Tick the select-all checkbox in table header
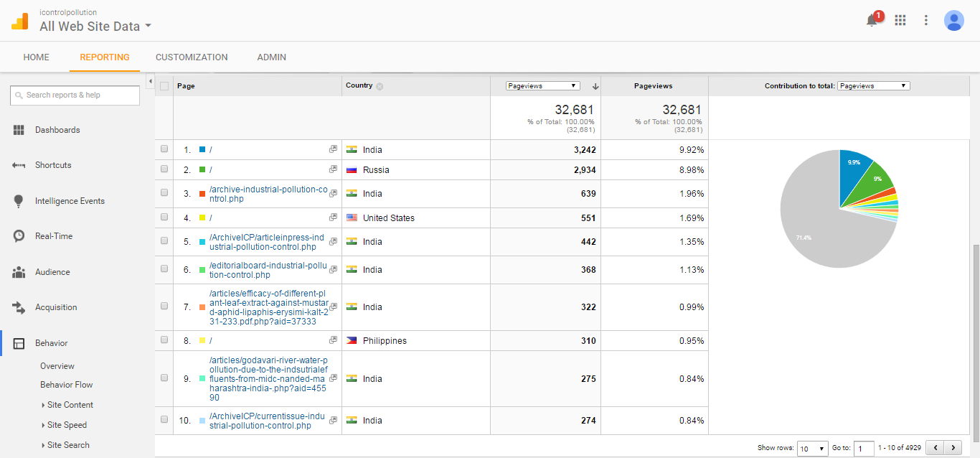 tap(164, 86)
